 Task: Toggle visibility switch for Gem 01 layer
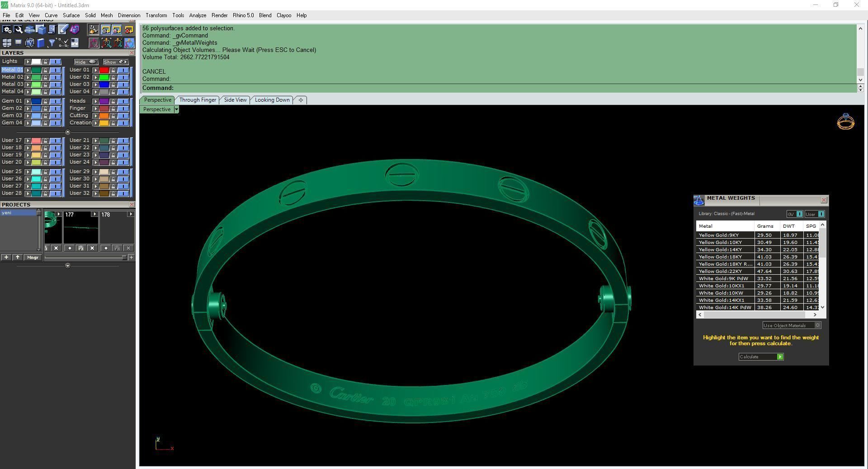(55, 101)
